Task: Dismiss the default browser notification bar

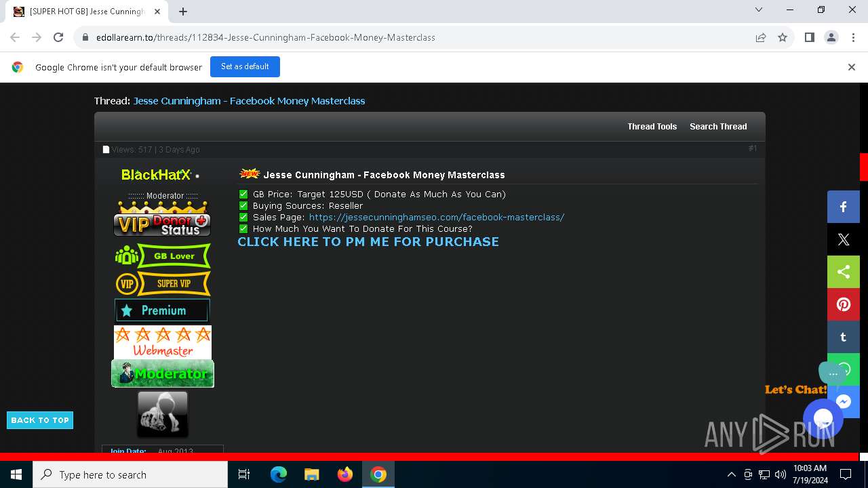Action: pos(851,67)
